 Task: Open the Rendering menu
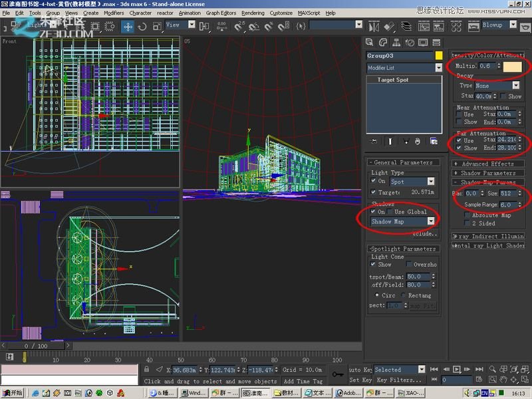tap(253, 13)
